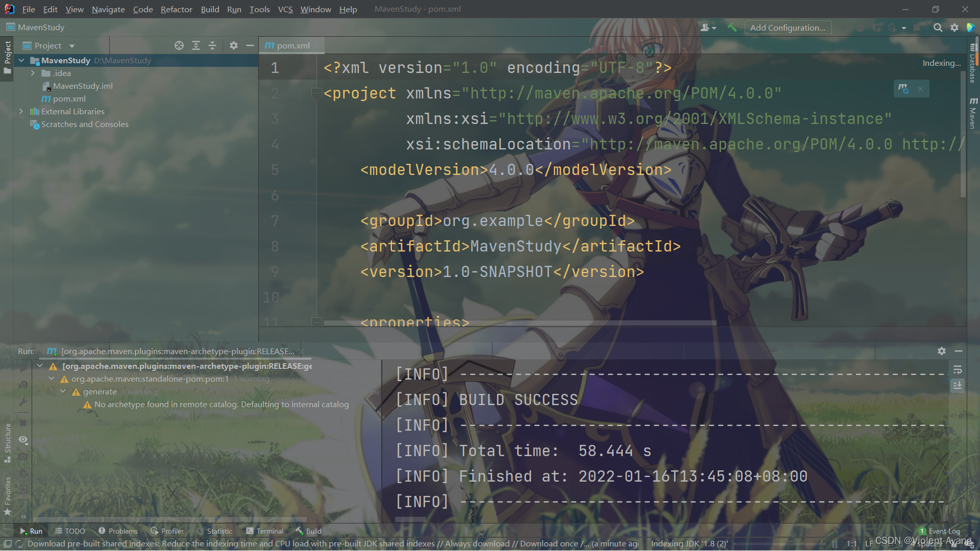Open the Terminal tool window
The image size is (980, 551).
264,531
